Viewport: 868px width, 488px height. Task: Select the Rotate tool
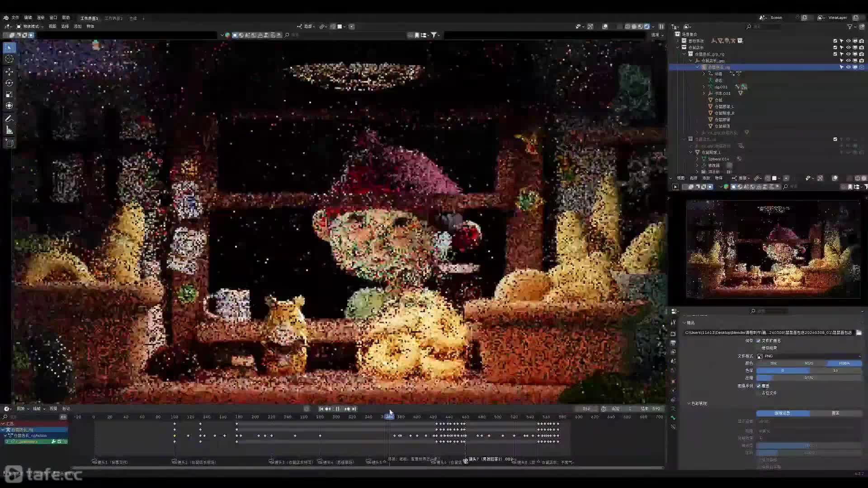(9, 83)
